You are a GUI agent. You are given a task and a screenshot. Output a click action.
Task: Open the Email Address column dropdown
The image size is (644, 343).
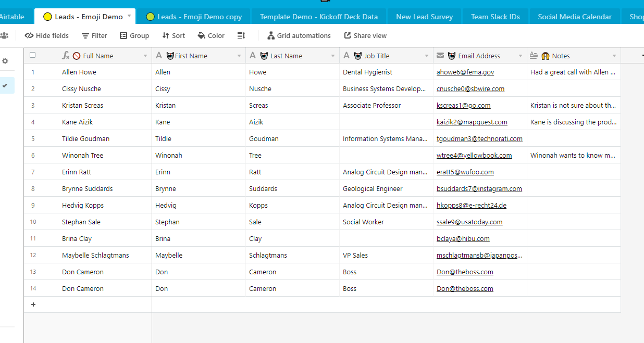coord(521,56)
